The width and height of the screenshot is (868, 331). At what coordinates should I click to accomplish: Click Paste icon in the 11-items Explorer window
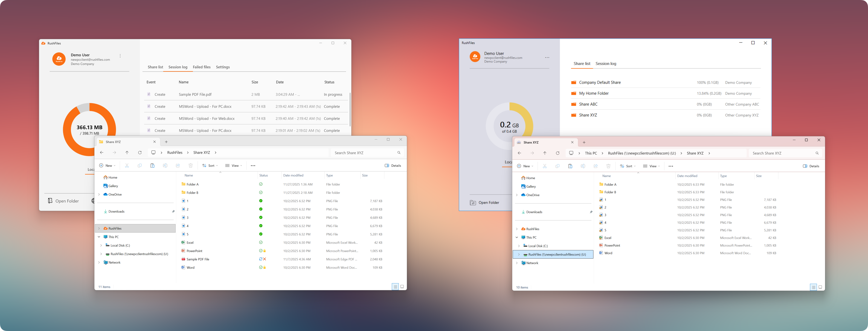tap(152, 166)
